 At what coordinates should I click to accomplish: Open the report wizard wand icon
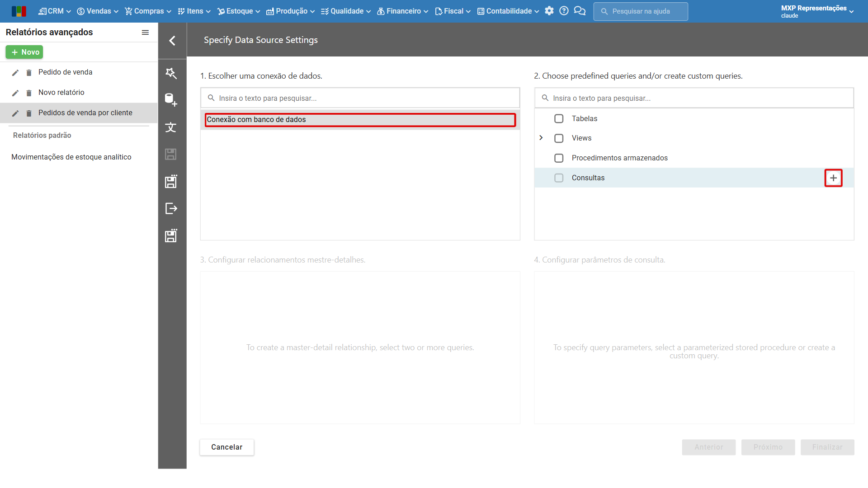click(171, 73)
